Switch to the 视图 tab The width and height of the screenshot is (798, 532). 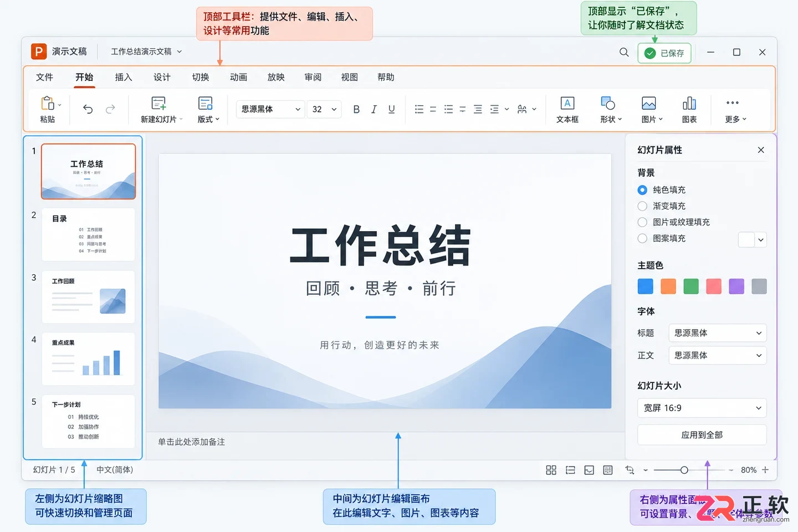pyautogui.click(x=350, y=77)
